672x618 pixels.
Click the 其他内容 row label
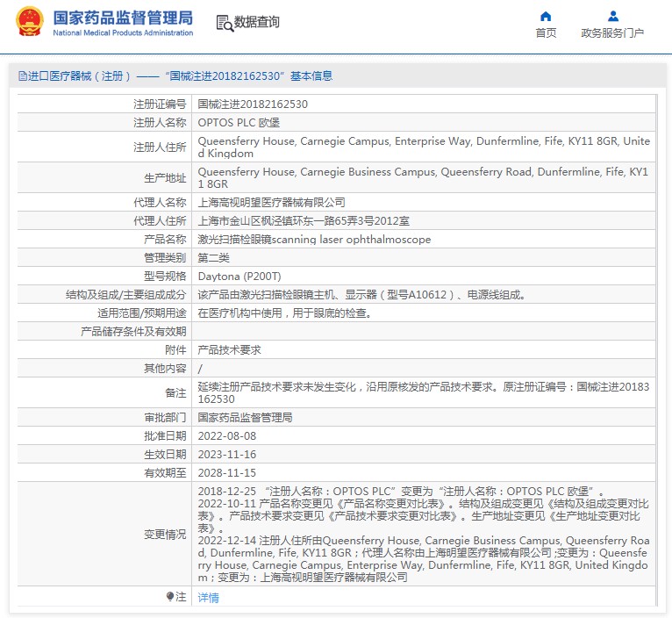point(165,369)
